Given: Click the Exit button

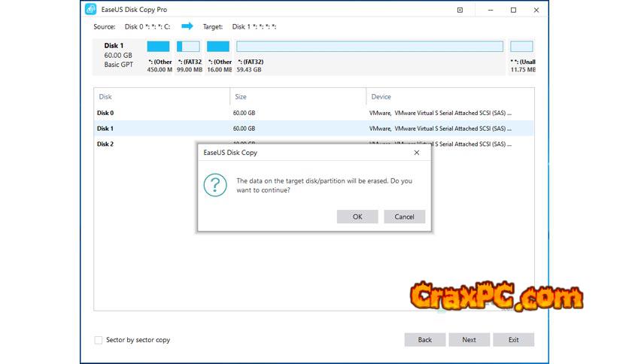Looking at the screenshot, I should click(x=513, y=339).
